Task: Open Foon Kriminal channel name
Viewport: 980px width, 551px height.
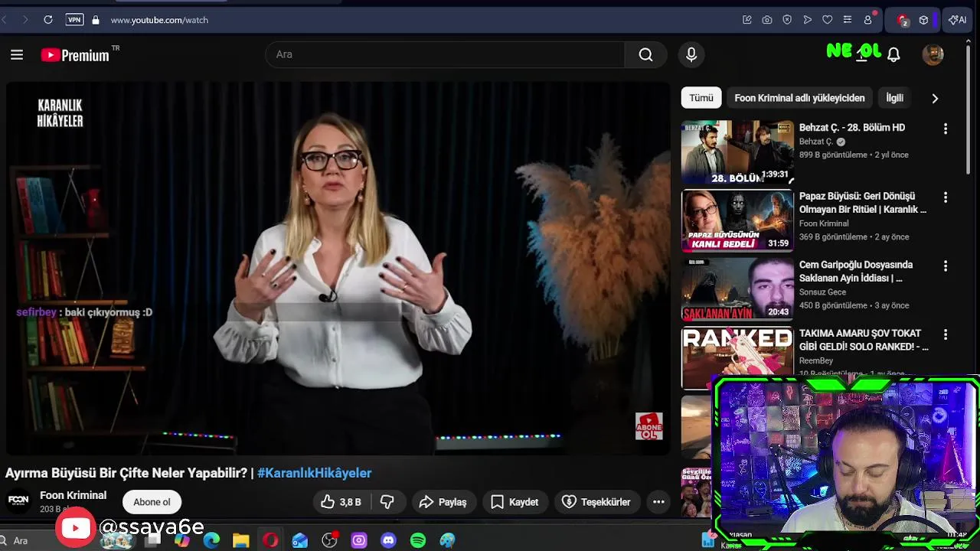Action: (x=73, y=495)
